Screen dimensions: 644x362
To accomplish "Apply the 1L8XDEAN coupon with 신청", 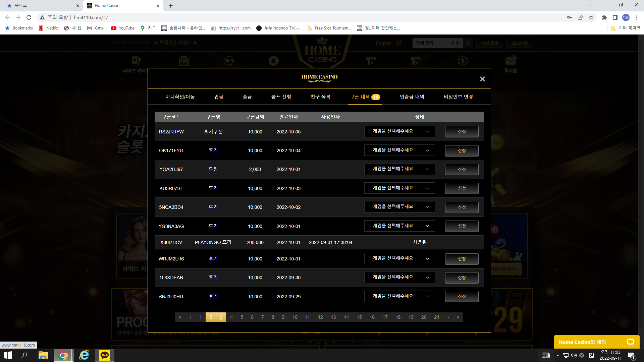I will point(462,278).
